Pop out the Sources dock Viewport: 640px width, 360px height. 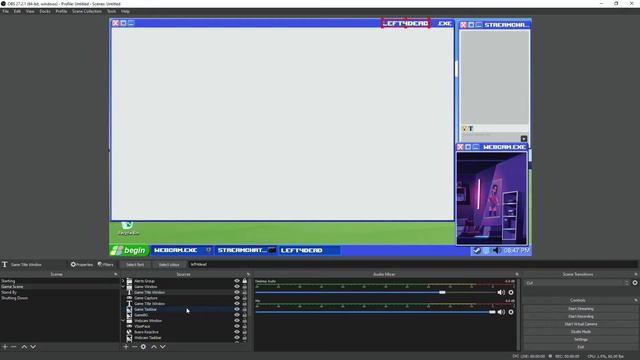tap(248, 274)
